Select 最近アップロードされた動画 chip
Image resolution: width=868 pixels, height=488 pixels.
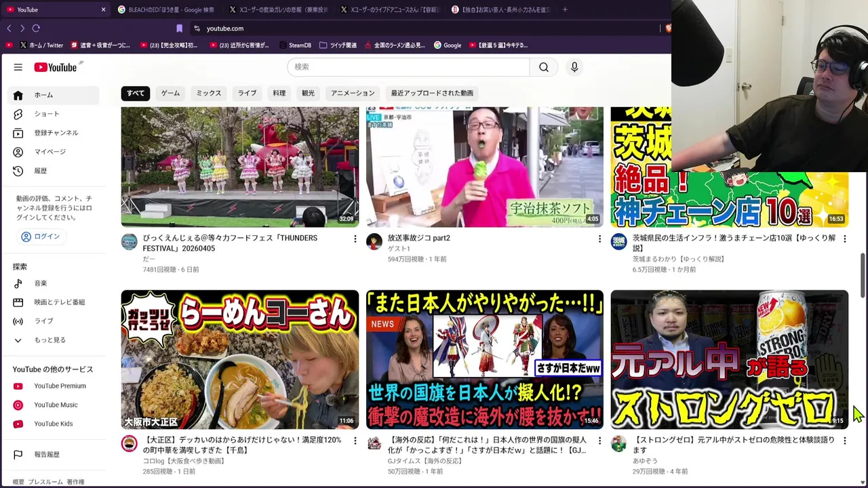(432, 93)
